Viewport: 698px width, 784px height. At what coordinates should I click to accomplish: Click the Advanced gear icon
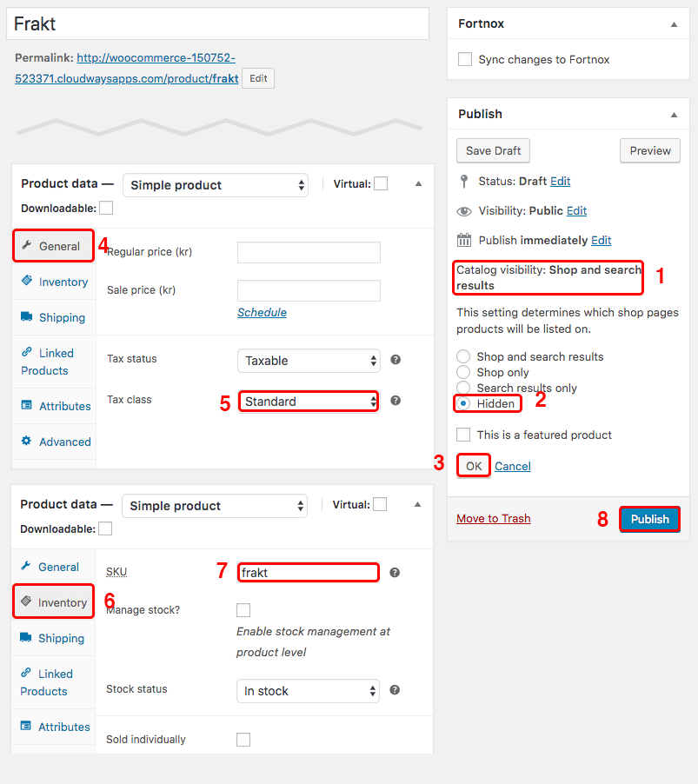coord(26,442)
